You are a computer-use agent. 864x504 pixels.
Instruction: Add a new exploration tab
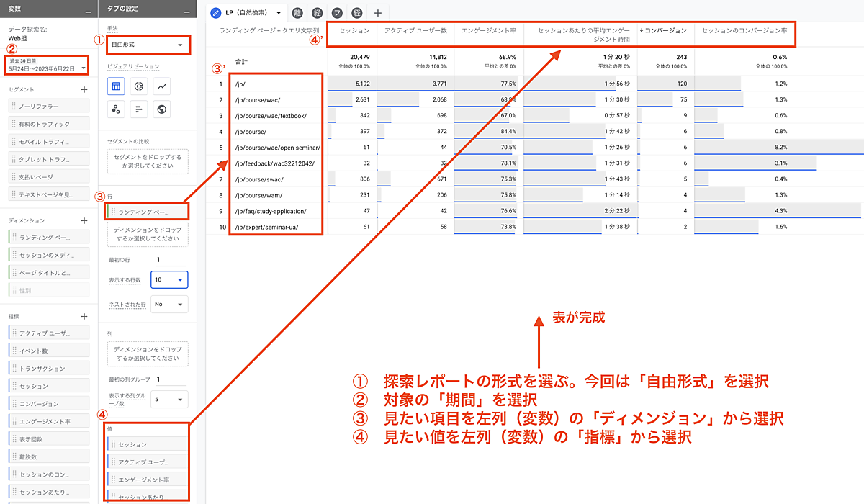click(378, 13)
